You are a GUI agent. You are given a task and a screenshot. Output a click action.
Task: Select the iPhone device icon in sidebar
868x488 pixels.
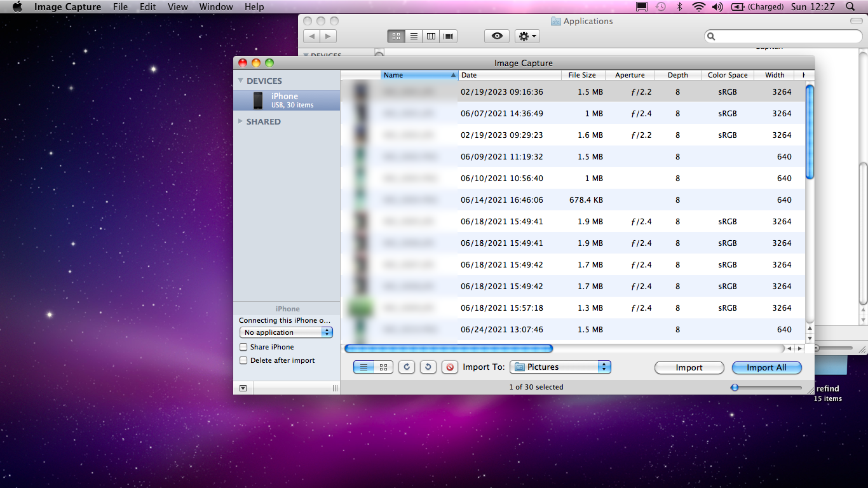[x=258, y=100]
